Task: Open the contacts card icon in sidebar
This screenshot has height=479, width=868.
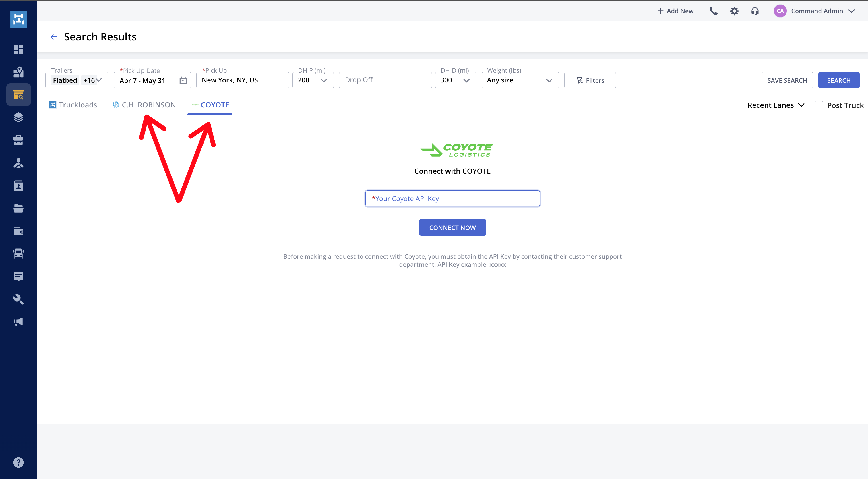Action: (19, 186)
